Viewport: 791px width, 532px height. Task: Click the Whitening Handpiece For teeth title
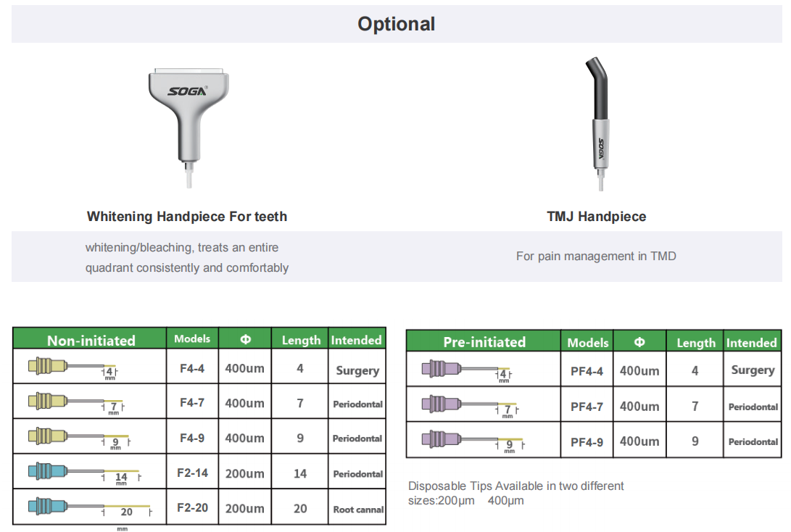[187, 216]
